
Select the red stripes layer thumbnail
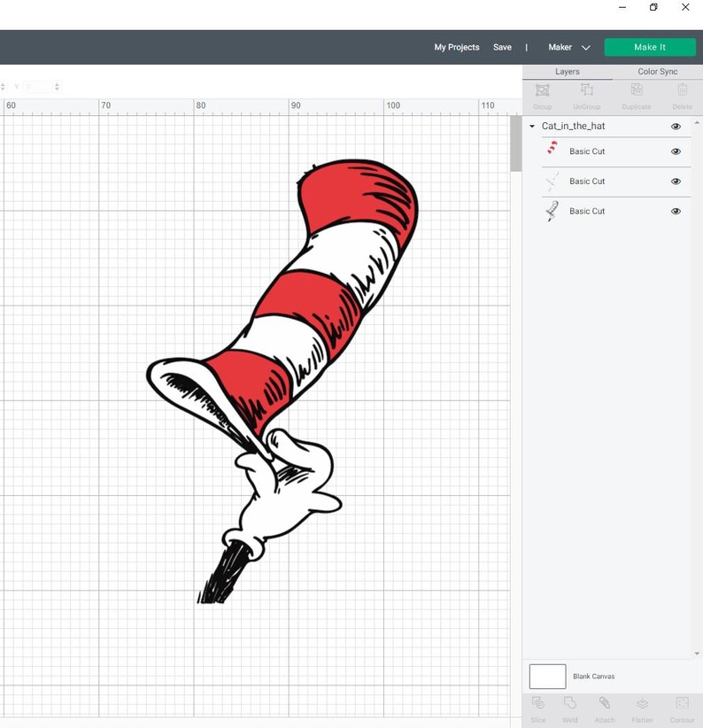click(552, 148)
